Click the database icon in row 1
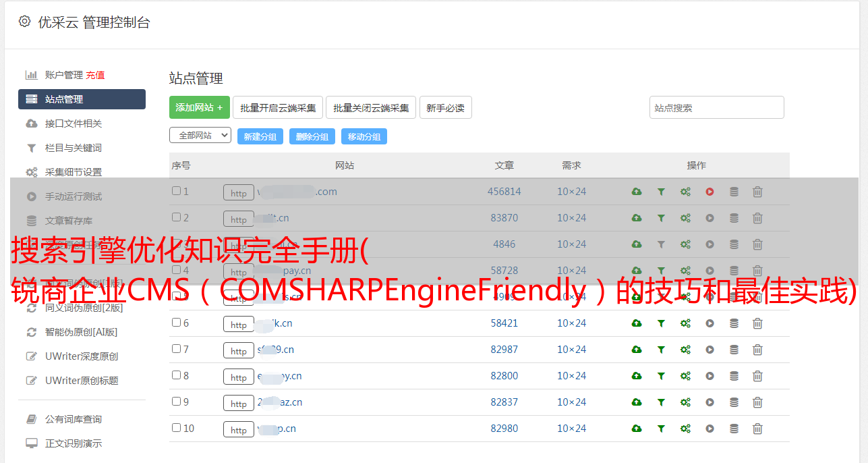868x463 pixels. [734, 192]
